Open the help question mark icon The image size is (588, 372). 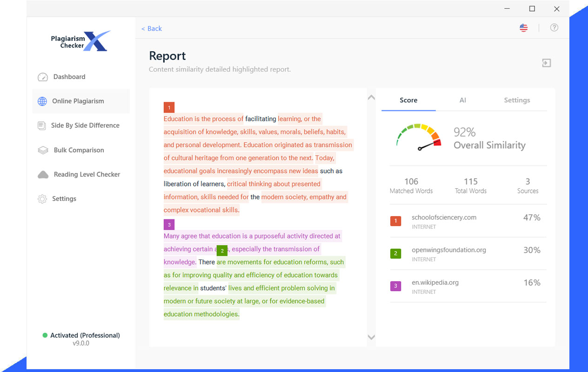point(554,27)
